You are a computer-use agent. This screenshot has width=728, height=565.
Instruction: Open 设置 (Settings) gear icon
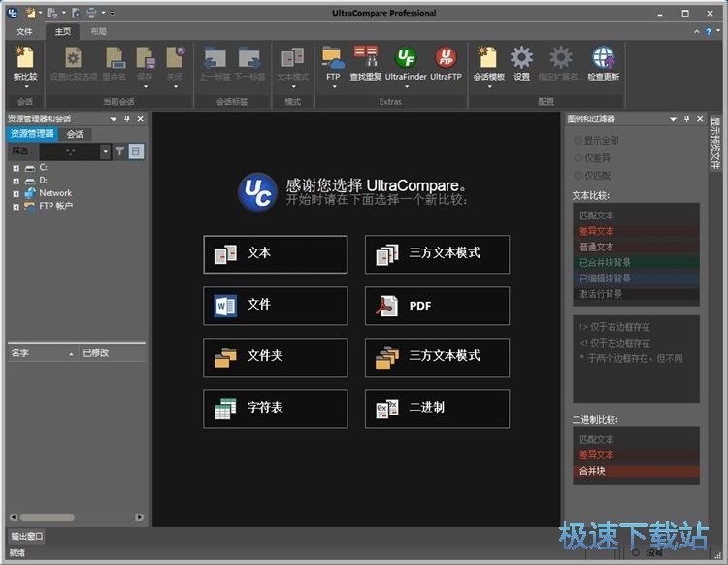521,58
